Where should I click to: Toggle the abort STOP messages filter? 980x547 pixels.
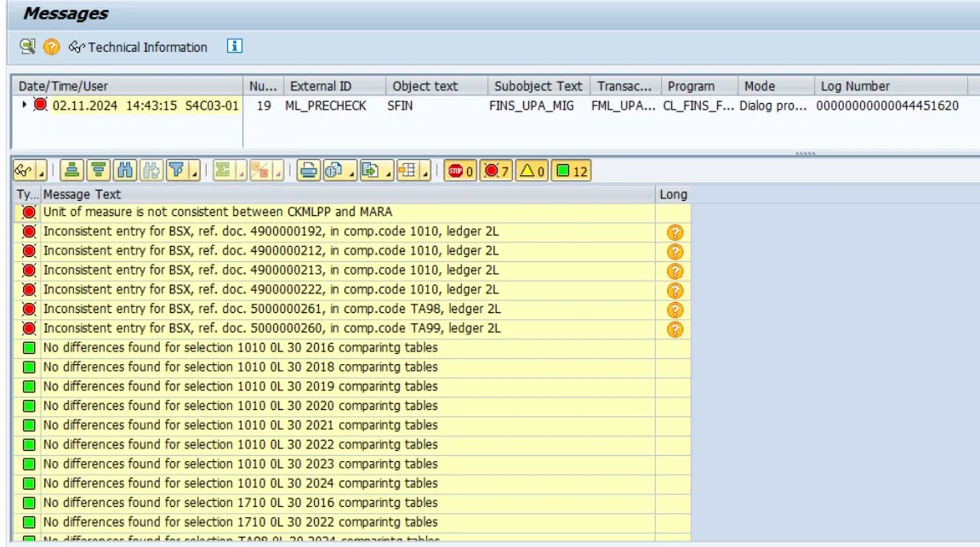click(460, 171)
